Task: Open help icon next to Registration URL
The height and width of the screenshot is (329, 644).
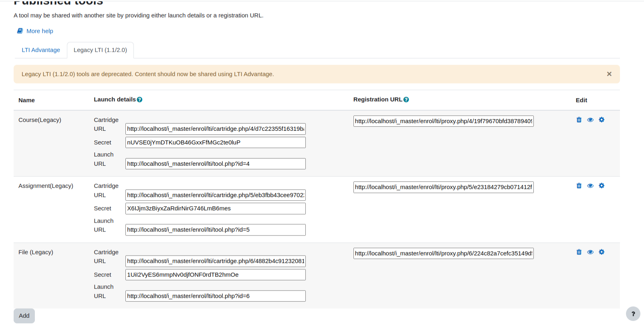Action: pos(406,100)
